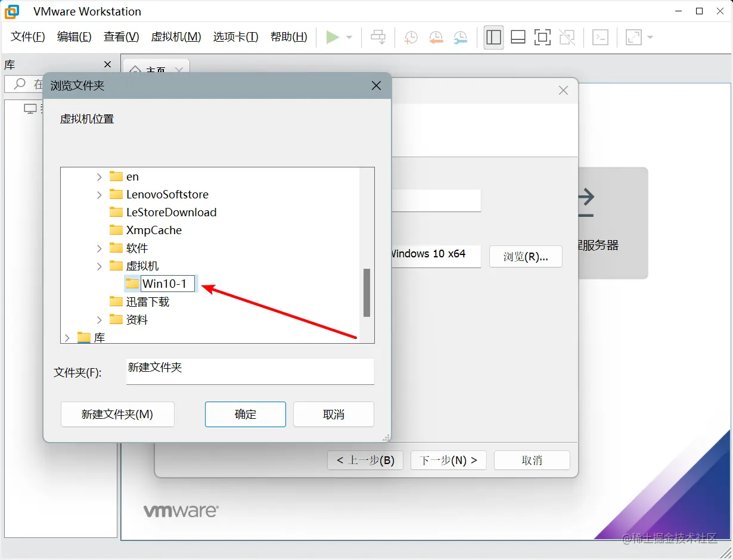The image size is (733, 560).
Task: Collapse the 虚拟机 folder node
Action: (100, 266)
